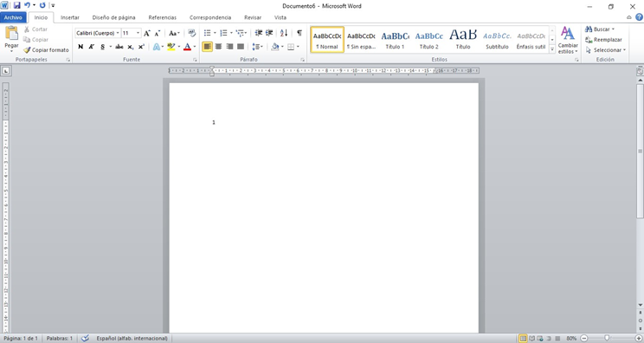Viewport: 644px width, 343px height.
Task: Minimize the ribbon with the small arrow
Action: (628, 17)
